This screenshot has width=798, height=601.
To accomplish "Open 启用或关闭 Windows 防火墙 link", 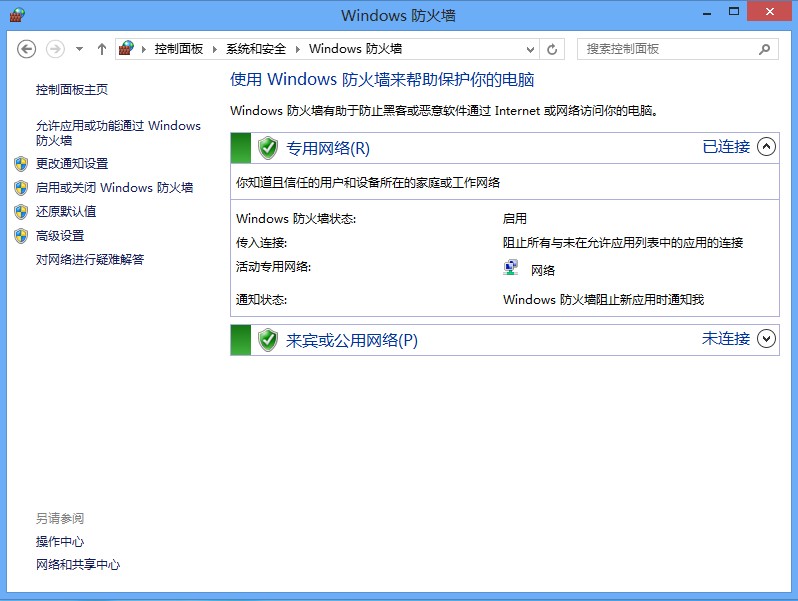I will tap(114, 187).
